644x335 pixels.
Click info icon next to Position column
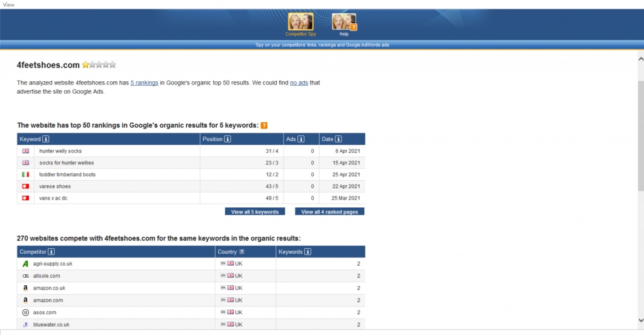tap(228, 139)
